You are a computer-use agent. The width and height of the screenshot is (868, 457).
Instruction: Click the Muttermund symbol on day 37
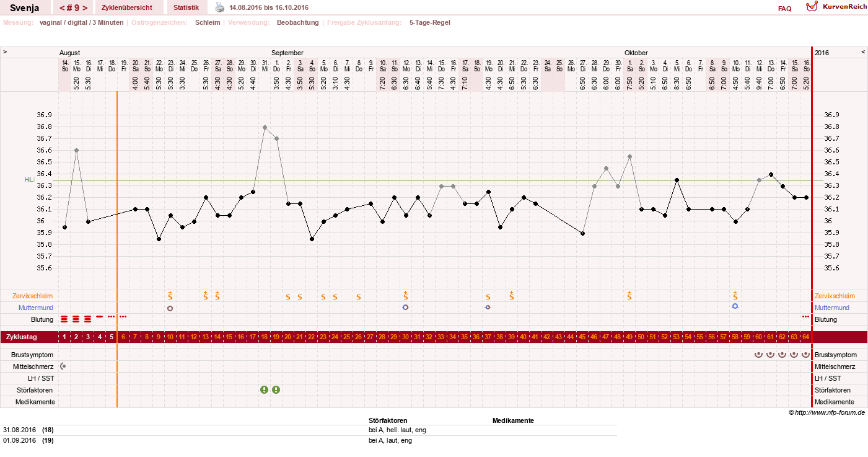pyautogui.click(x=488, y=307)
